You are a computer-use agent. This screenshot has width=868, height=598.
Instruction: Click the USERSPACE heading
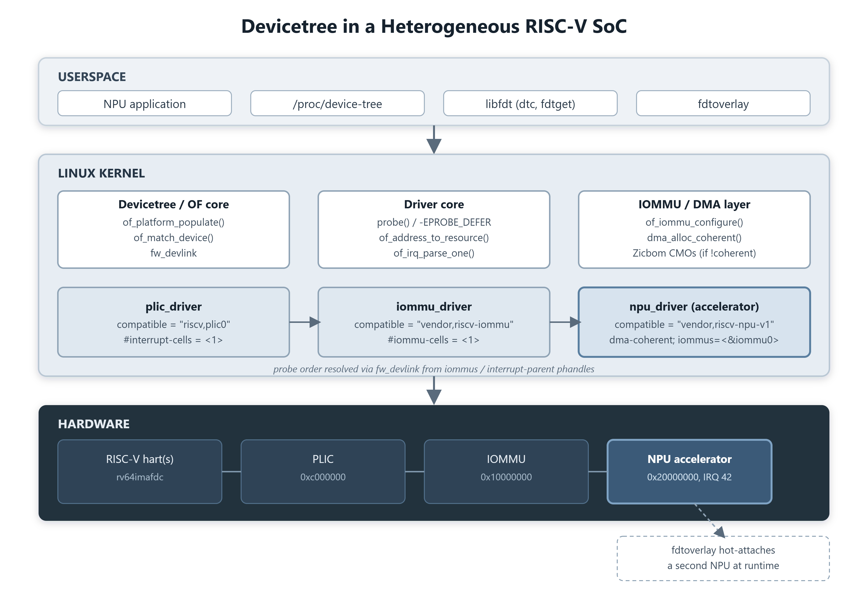click(x=92, y=77)
